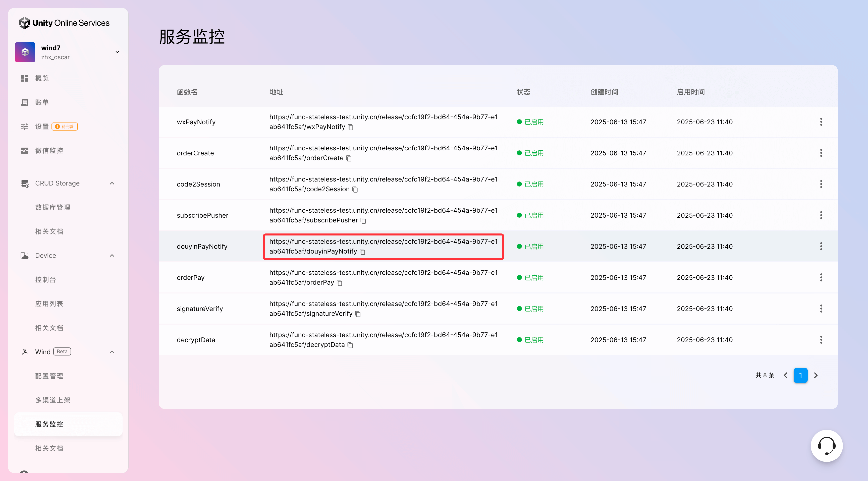This screenshot has width=868, height=481.
Task: Copy the douyinPayNotify address URL
Action: [363, 252]
